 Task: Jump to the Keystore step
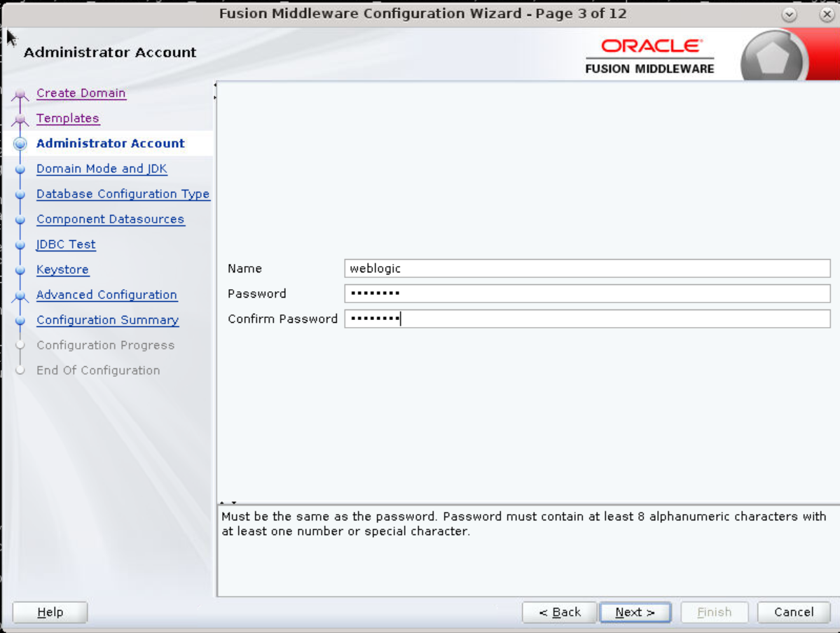point(62,270)
